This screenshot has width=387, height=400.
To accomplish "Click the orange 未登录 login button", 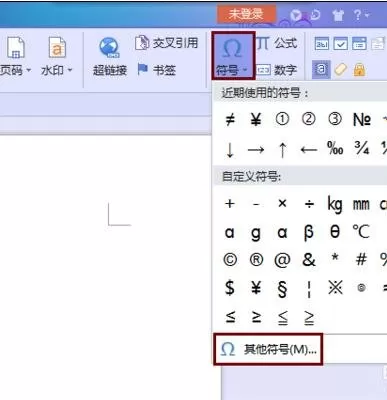I will pyautogui.click(x=246, y=14).
